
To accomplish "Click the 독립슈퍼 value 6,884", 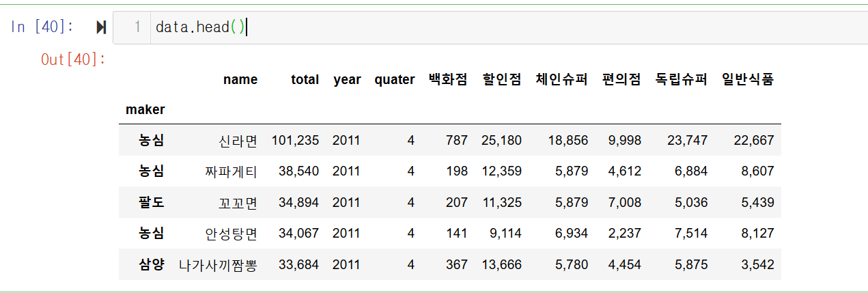I will point(691,171).
